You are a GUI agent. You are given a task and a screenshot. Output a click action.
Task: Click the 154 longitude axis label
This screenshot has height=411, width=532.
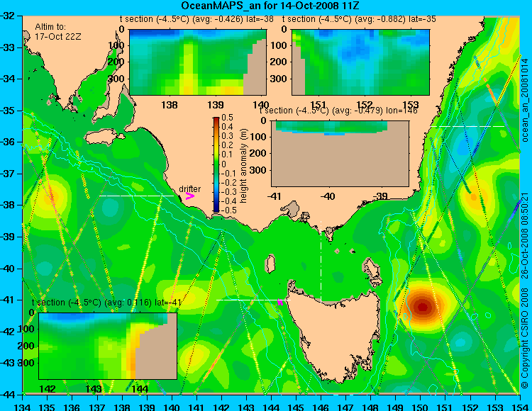[520, 406]
